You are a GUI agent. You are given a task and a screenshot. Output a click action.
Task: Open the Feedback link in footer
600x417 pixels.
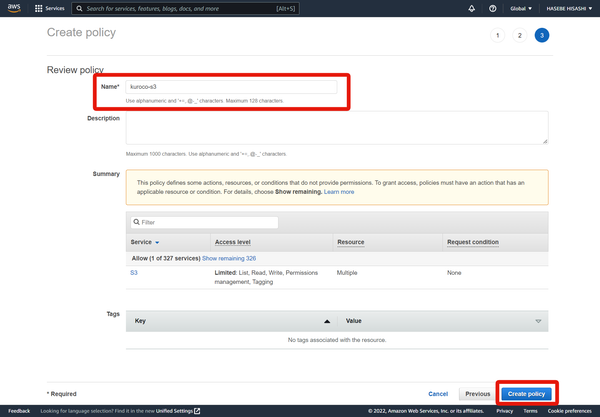point(19,411)
